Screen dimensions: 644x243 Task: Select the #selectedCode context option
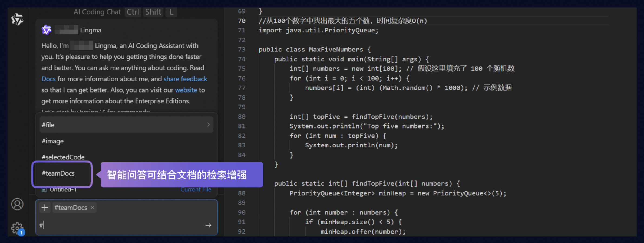click(127, 157)
